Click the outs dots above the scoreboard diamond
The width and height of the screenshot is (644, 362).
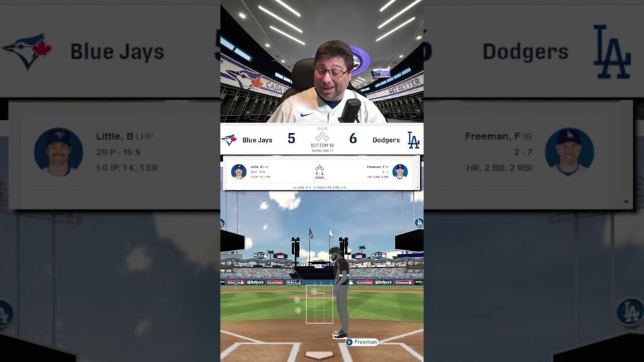(322, 128)
